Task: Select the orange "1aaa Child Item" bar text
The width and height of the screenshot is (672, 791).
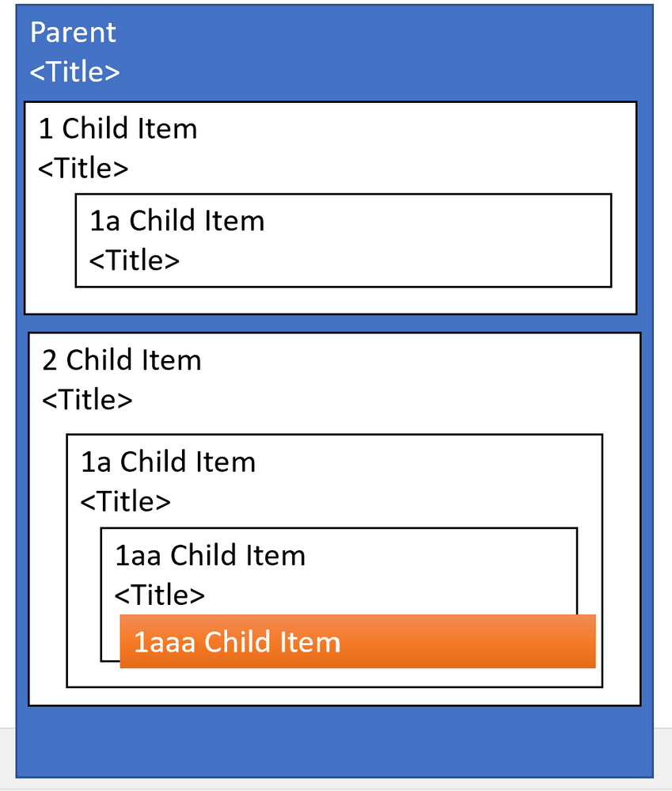Action: coord(237,642)
